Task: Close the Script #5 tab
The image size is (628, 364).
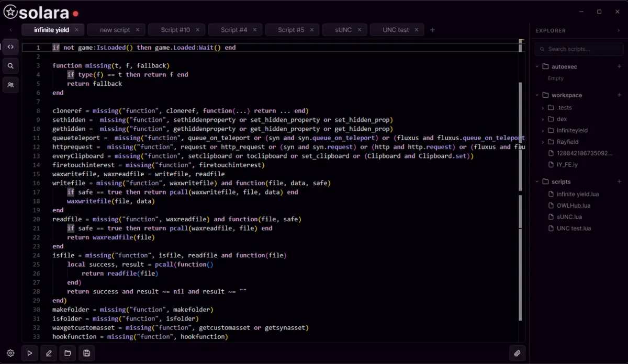Action: click(x=312, y=30)
